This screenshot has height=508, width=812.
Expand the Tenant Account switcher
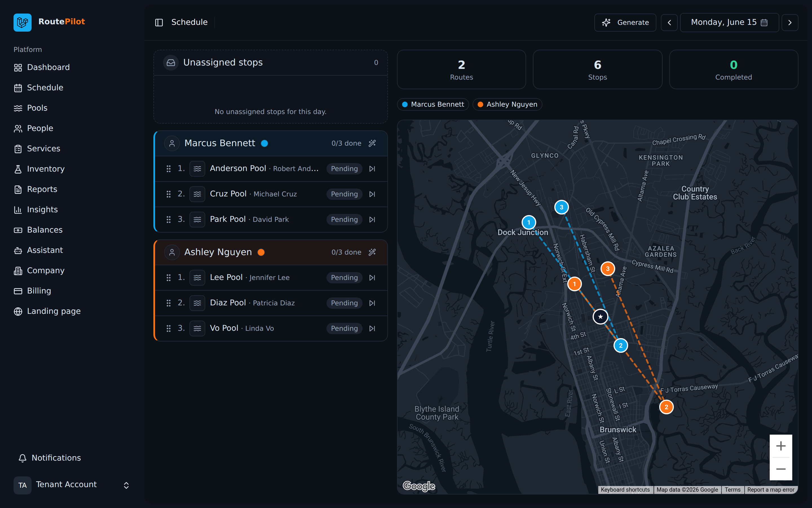click(x=72, y=485)
